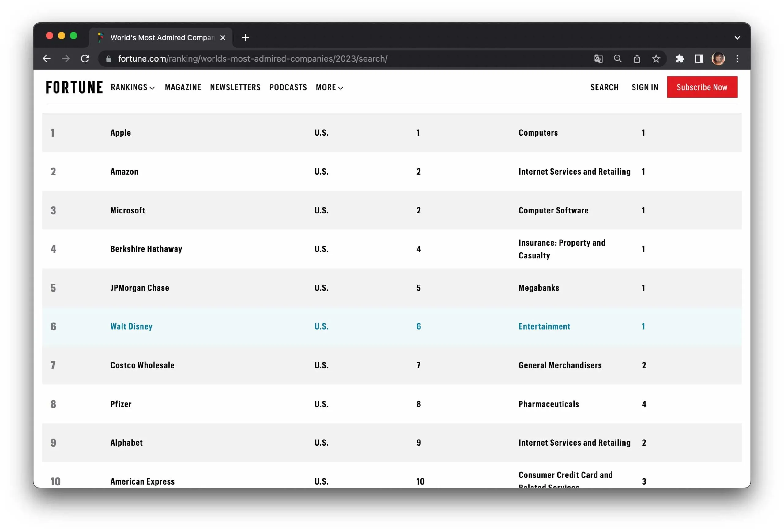Click the browser back arrow

pos(47,59)
